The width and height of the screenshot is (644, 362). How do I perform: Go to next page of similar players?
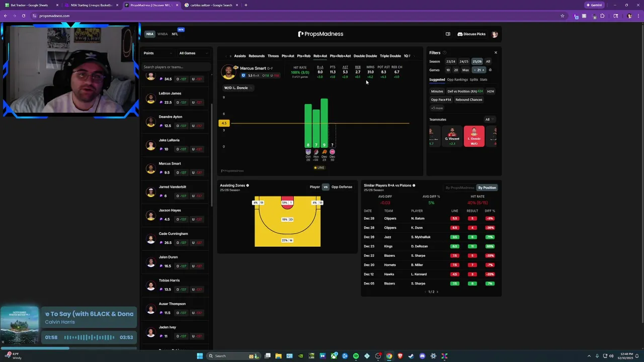tap(437, 292)
